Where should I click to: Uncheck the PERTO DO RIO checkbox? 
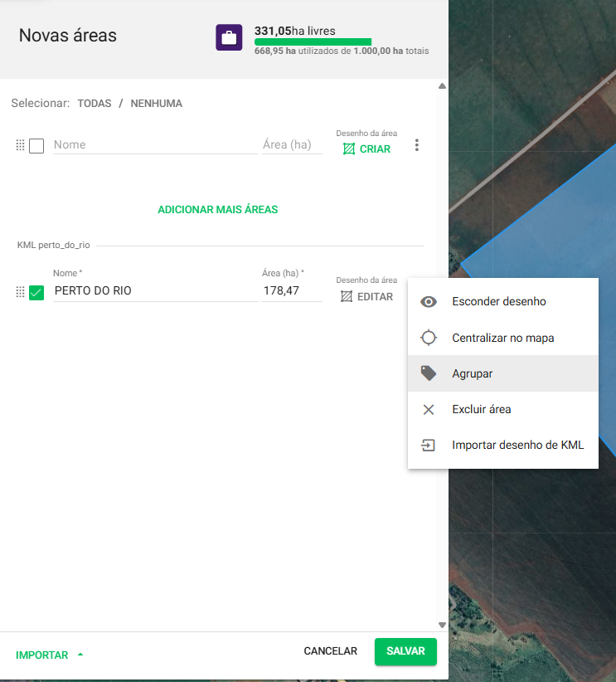36,292
